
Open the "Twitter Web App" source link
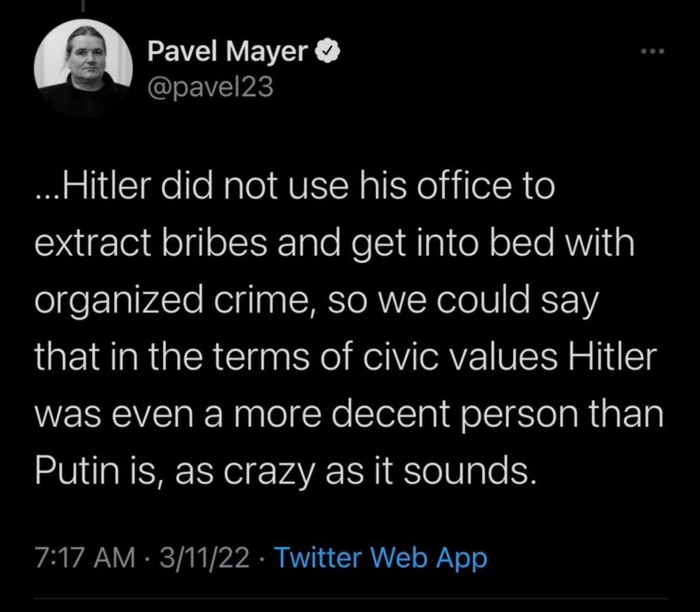[380, 558]
